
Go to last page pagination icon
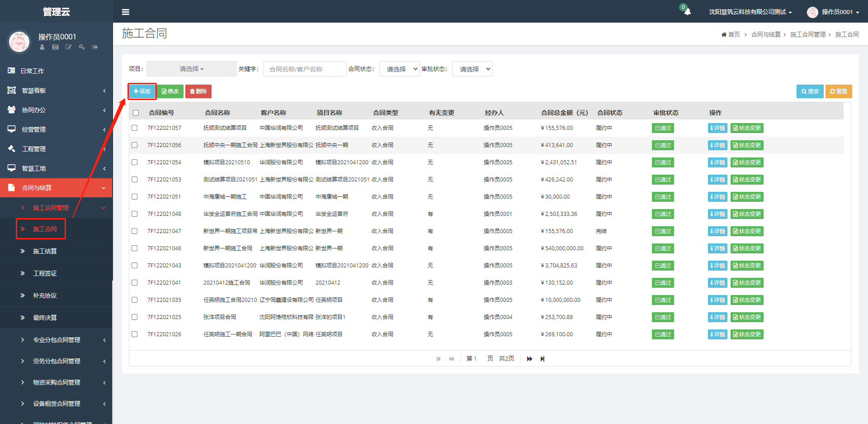tap(542, 359)
